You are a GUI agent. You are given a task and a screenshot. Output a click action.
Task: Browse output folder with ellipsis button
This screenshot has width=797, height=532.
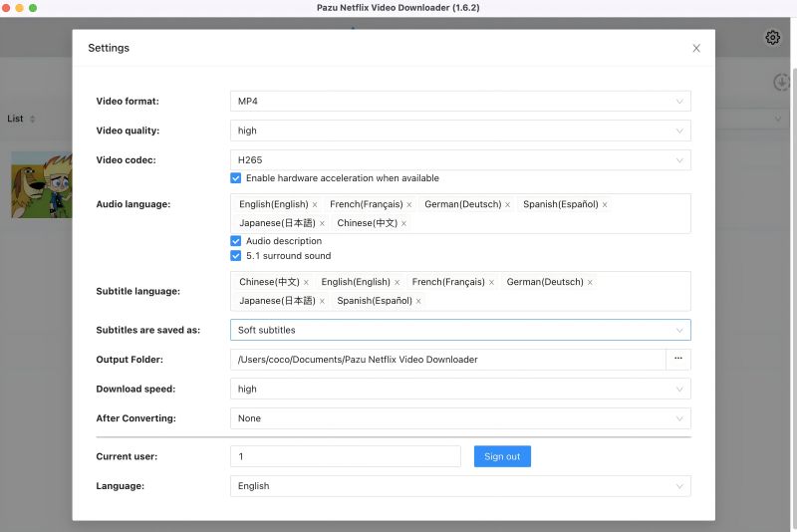click(x=678, y=359)
